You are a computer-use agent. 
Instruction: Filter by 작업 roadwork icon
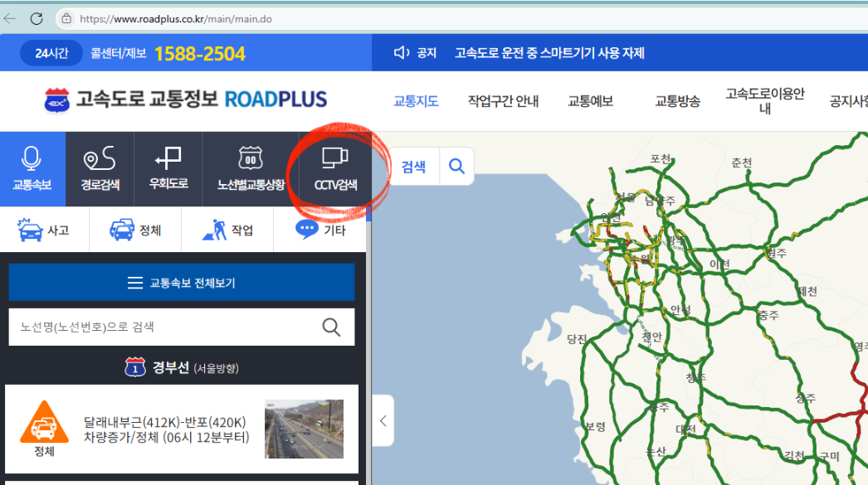pos(215,230)
